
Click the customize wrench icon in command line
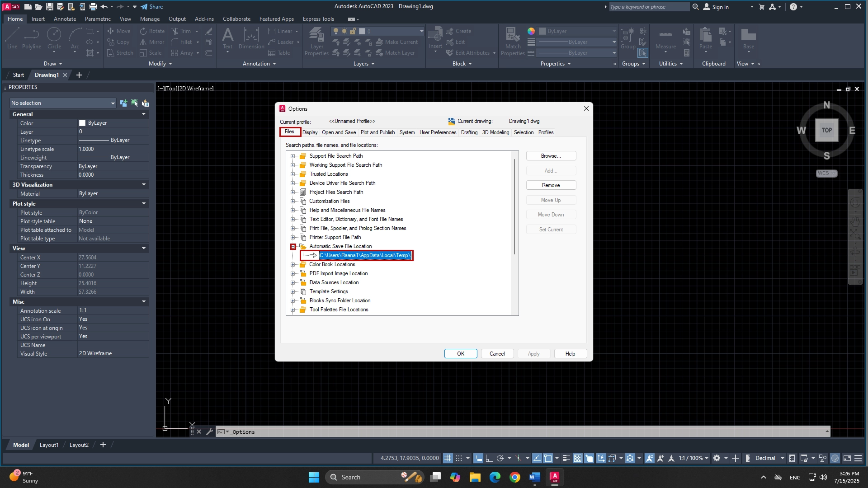click(209, 432)
